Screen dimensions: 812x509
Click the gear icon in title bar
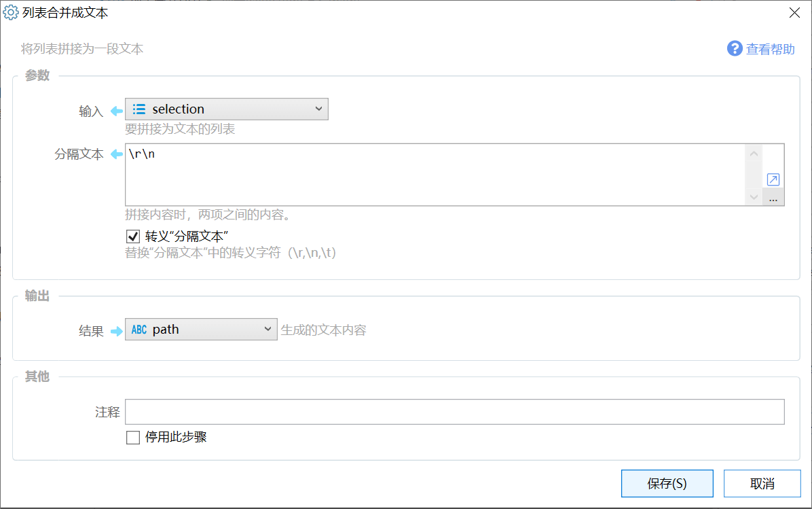(x=11, y=12)
